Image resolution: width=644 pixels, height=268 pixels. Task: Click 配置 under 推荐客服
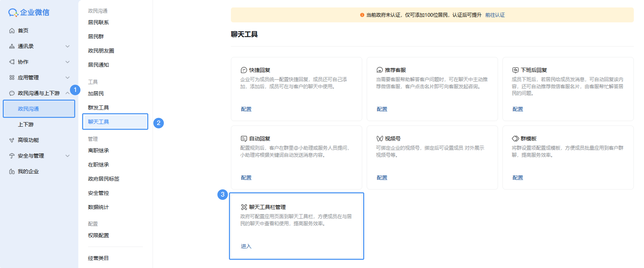click(382, 109)
